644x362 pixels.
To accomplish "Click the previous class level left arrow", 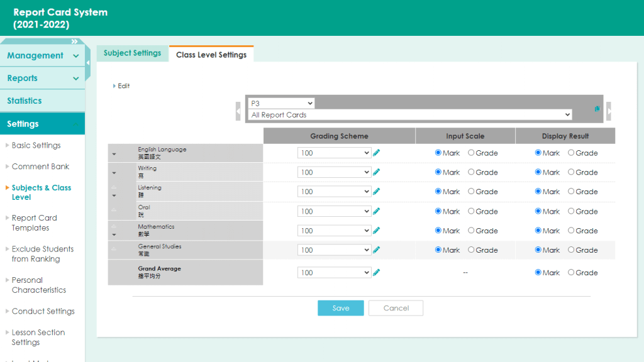I will pos(238,111).
